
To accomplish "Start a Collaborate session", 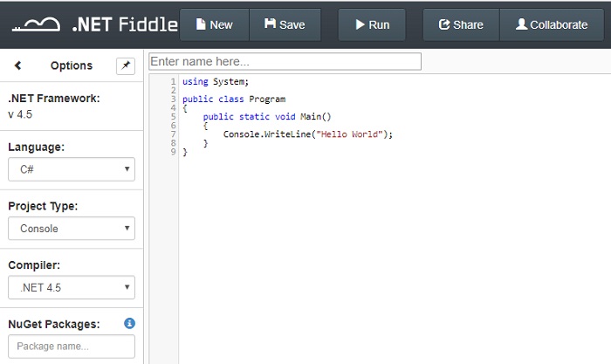I will (551, 25).
